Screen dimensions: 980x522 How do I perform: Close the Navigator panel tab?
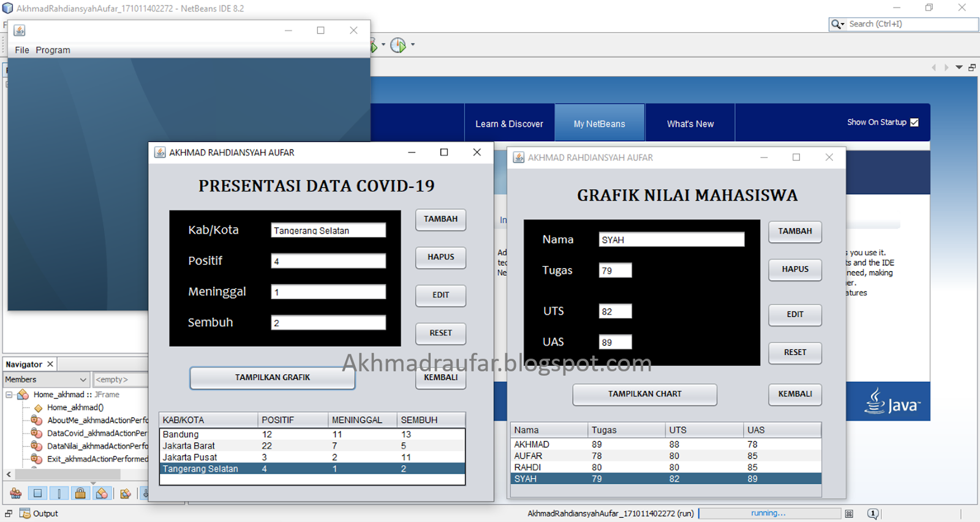[50, 364]
